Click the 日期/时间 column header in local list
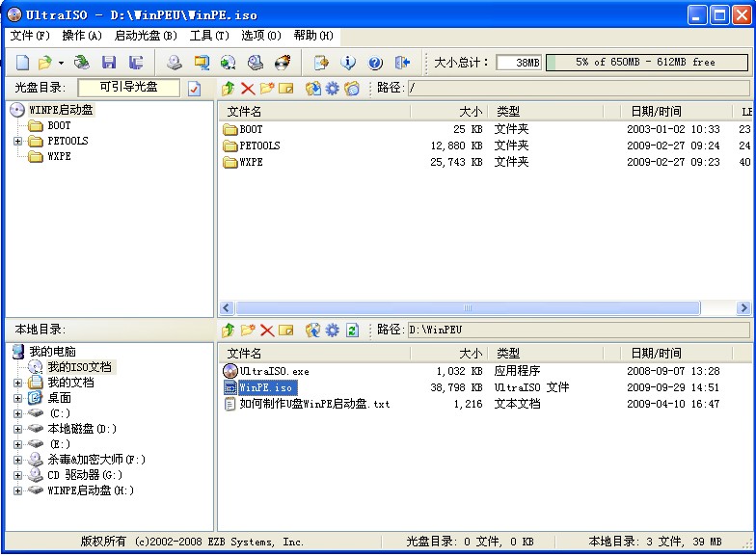This screenshot has height=556, width=756. tap(656, 354)
